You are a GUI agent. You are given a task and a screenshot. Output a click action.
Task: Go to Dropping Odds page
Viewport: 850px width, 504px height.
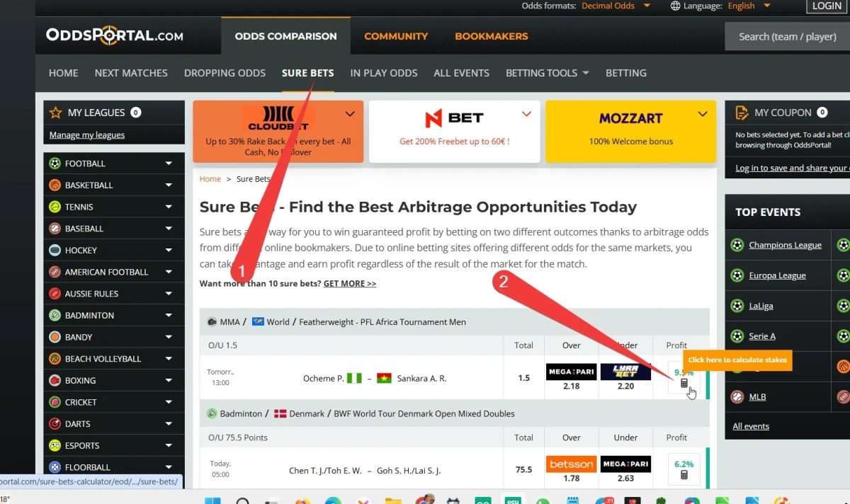(225, 73)
